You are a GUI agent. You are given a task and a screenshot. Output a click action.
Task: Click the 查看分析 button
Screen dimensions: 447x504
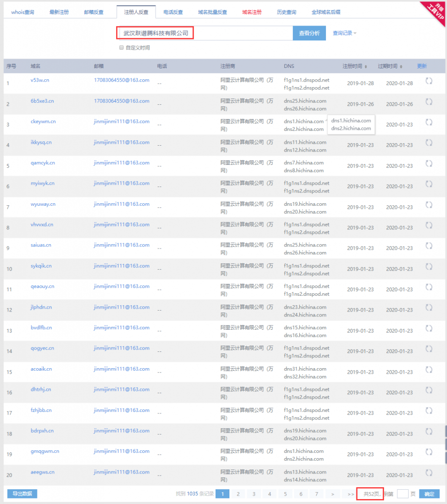pyautogui.click(x=309, y=33)
